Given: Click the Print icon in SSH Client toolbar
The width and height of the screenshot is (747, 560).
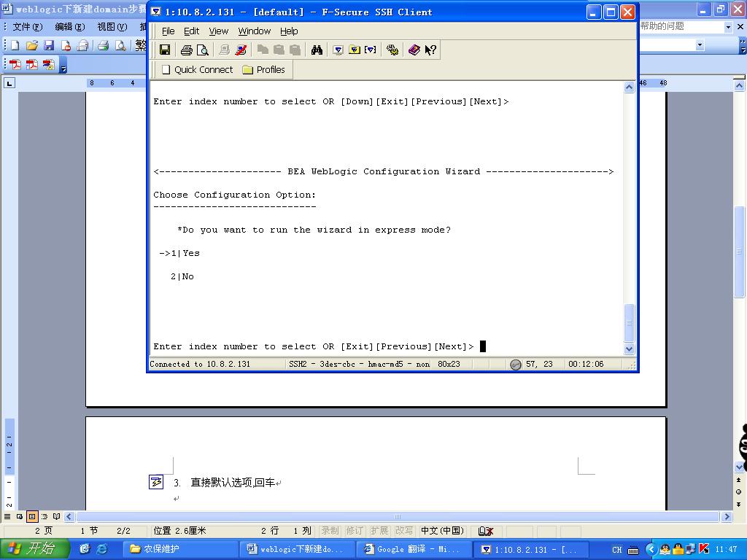Looking at the screenshot, I should [186, 50].
